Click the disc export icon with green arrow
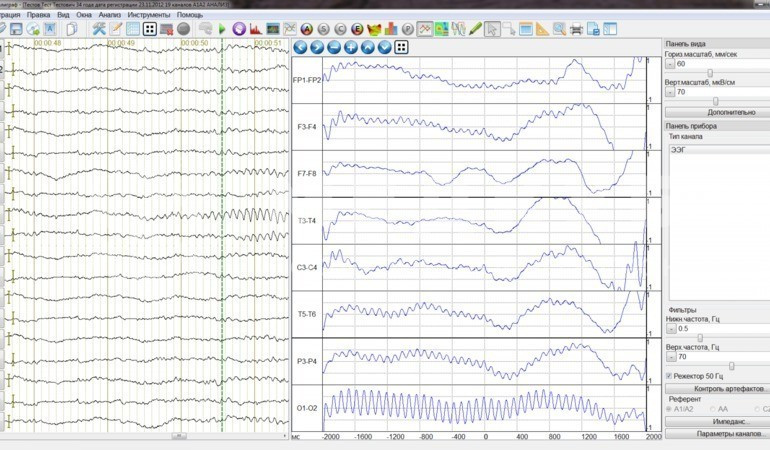 point(33,29)
